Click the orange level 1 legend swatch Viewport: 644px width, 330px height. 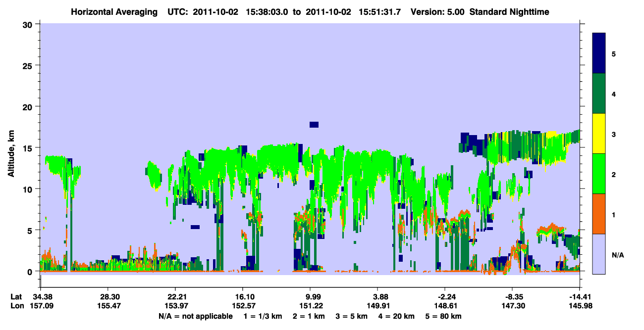(599, 214)
